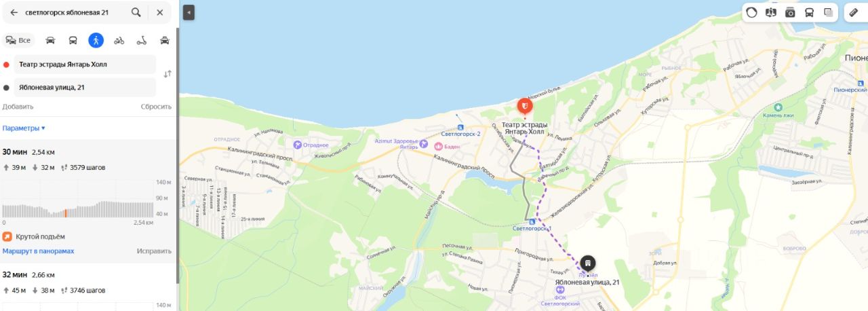The height and width of the screenshot is (311, 868).
Task: Select the car route mode icon
Action: (x=50, y=40)
